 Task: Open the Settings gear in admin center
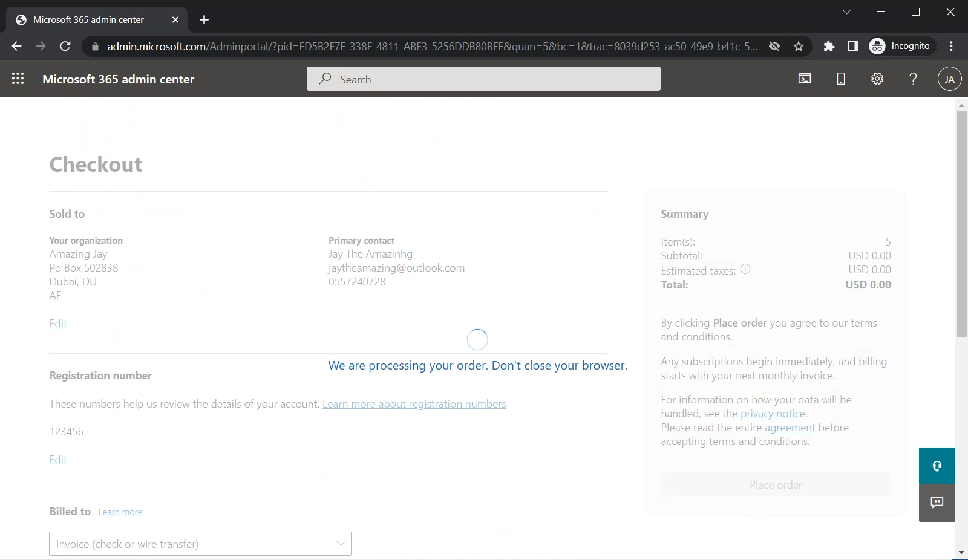tap(877, 79)
